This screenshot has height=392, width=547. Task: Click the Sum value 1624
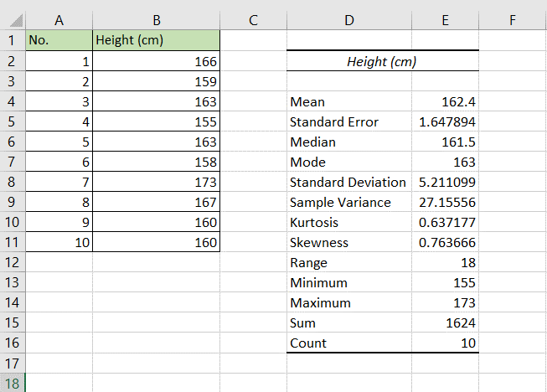445,322
